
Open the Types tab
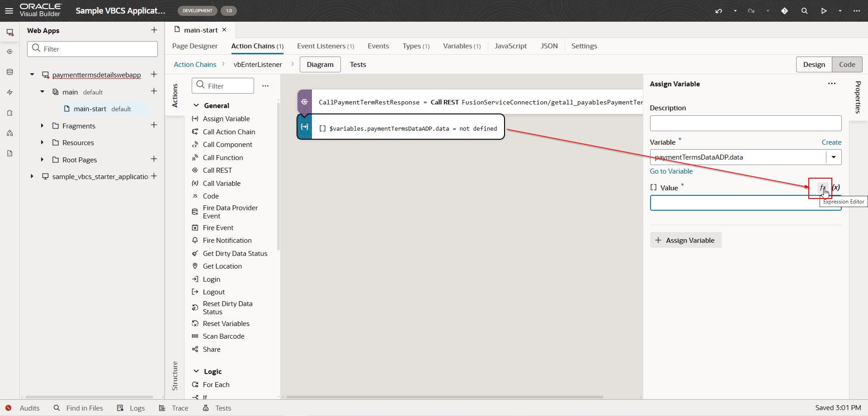(416, 46)
